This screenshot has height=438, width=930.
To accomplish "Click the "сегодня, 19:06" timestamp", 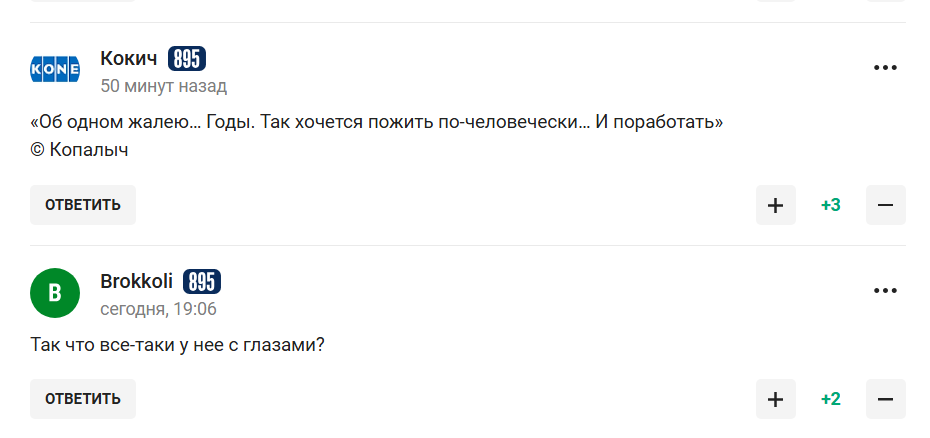I will tap(158, 309).
